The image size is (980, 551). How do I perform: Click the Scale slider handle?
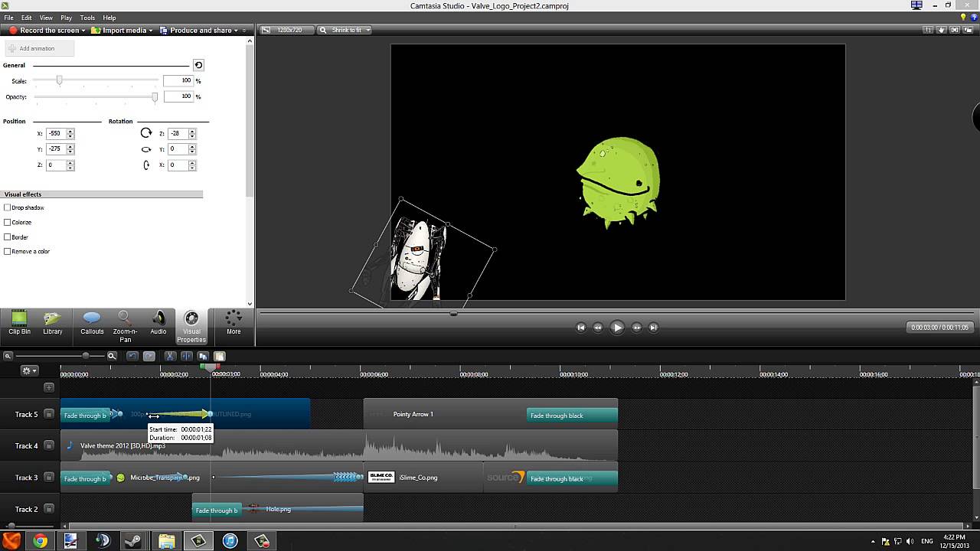click(x=59, y=80)
